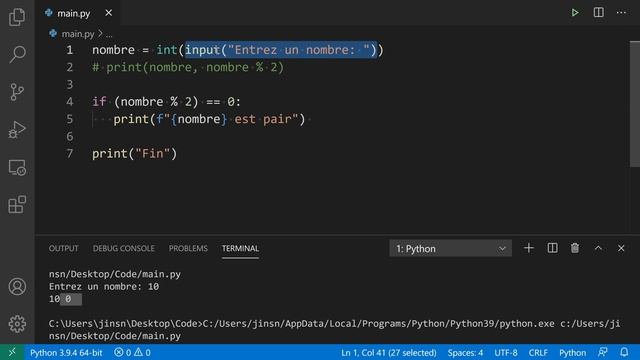Open the Source Control view
The height and width of the screenshot is (360, 640).
[x=17, y=92]
